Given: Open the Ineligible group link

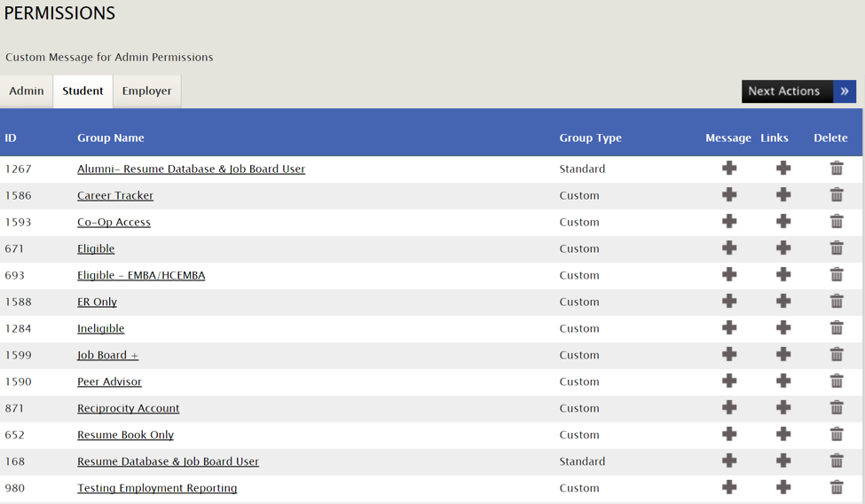Looking at the screenshot, I should point(101,328).
